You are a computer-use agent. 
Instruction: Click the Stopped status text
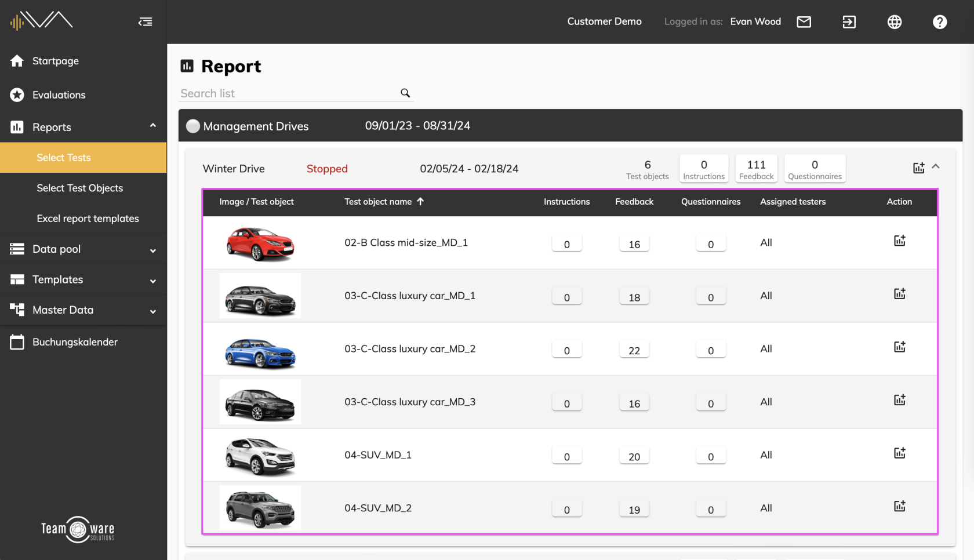327,169
